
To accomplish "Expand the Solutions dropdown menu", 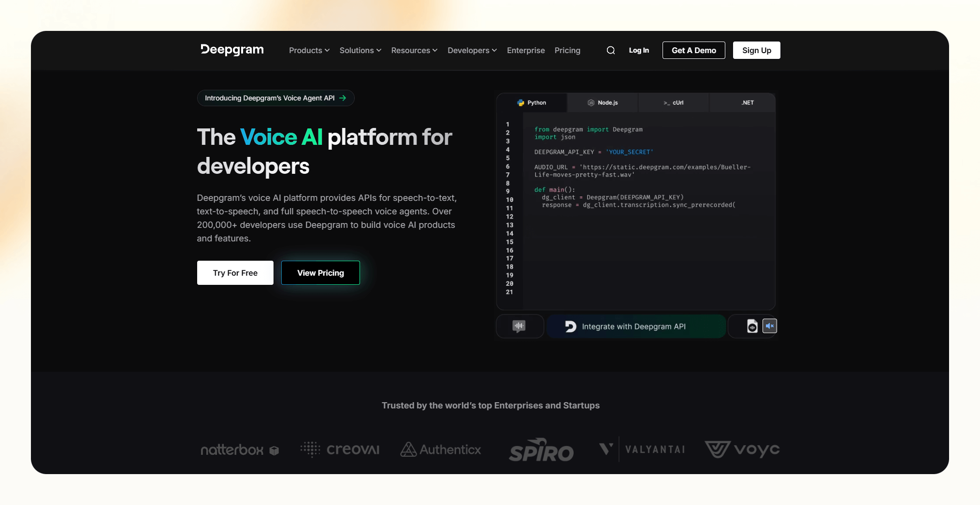I will pos(360,50).
